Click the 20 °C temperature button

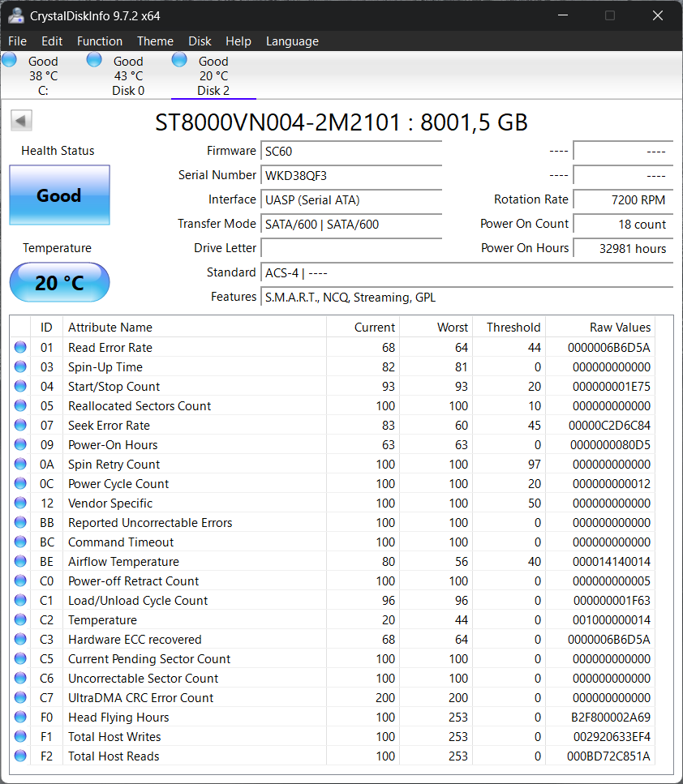(x=59, y=283)
